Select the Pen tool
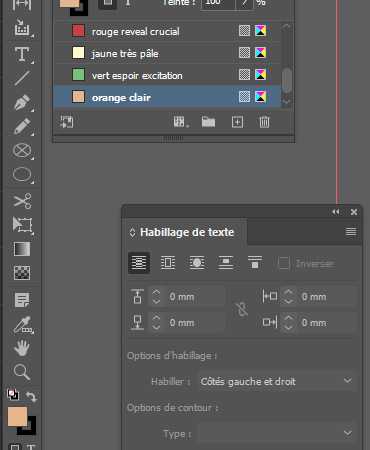 coord(22,102)
